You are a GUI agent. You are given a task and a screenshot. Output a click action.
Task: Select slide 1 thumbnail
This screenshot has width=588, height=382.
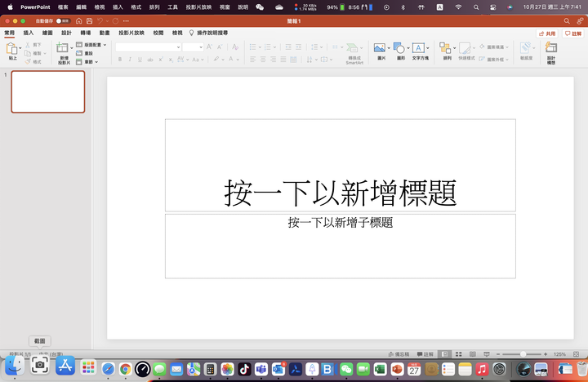48,92
